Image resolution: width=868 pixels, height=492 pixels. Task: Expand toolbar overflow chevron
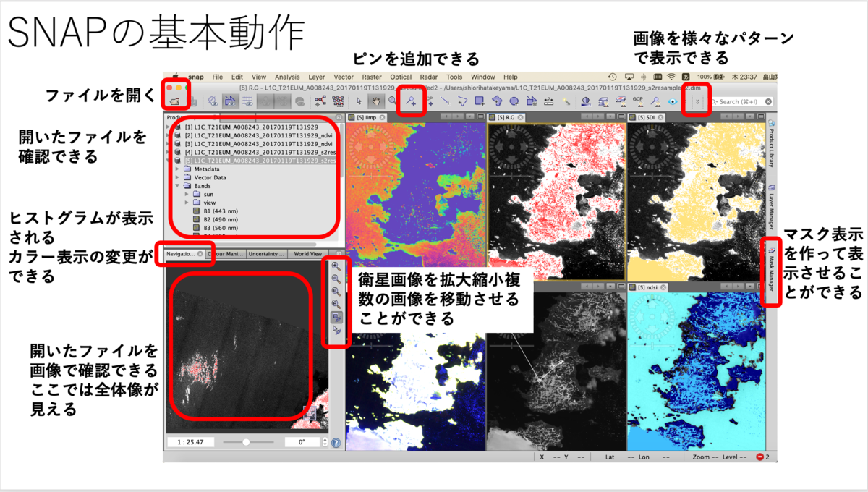pyautogui.click(x=697, y=102)
